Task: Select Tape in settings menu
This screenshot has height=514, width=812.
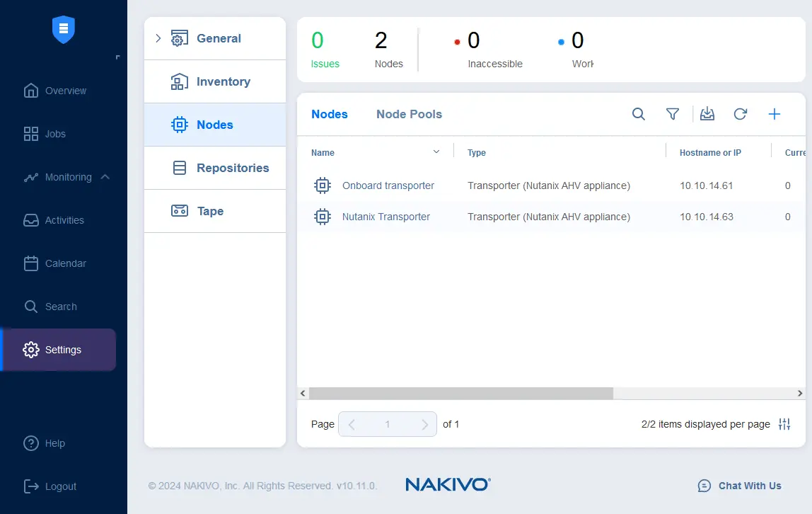Action: 215,211
